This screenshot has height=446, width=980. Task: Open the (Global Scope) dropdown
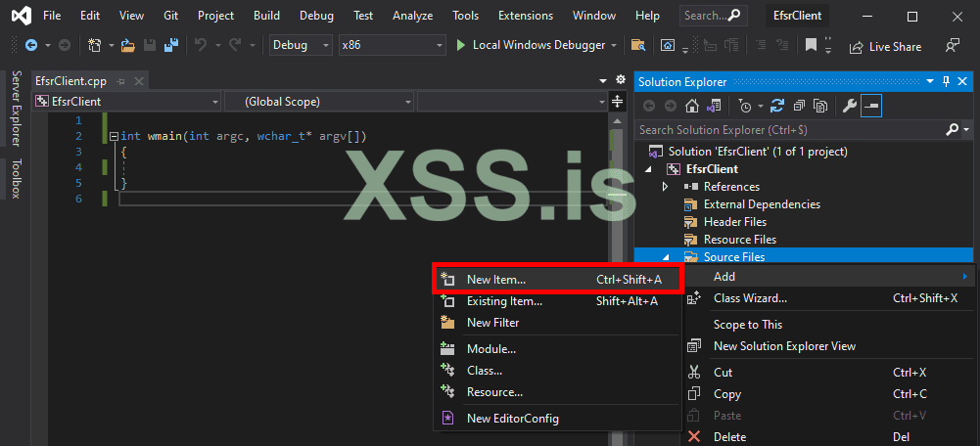point(319,101)
